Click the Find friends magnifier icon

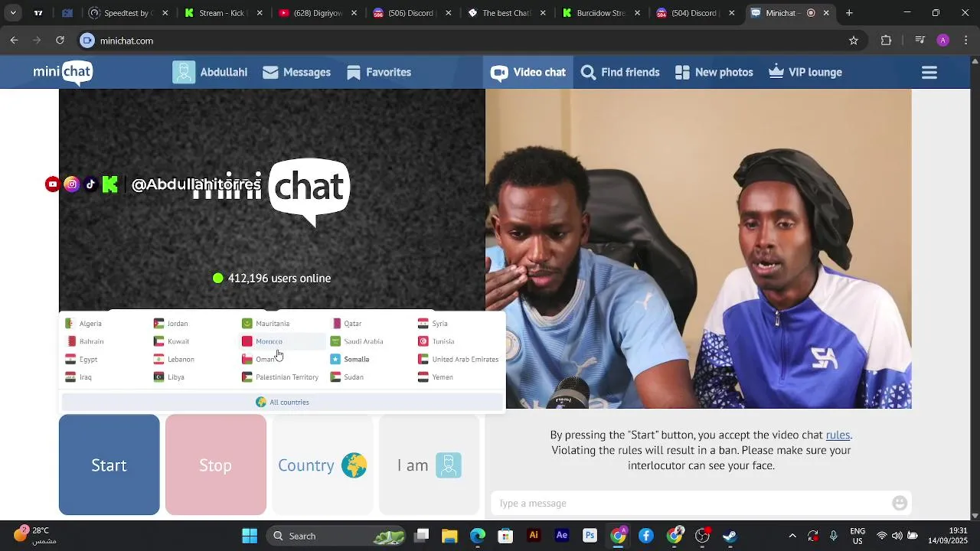(588, 72)
